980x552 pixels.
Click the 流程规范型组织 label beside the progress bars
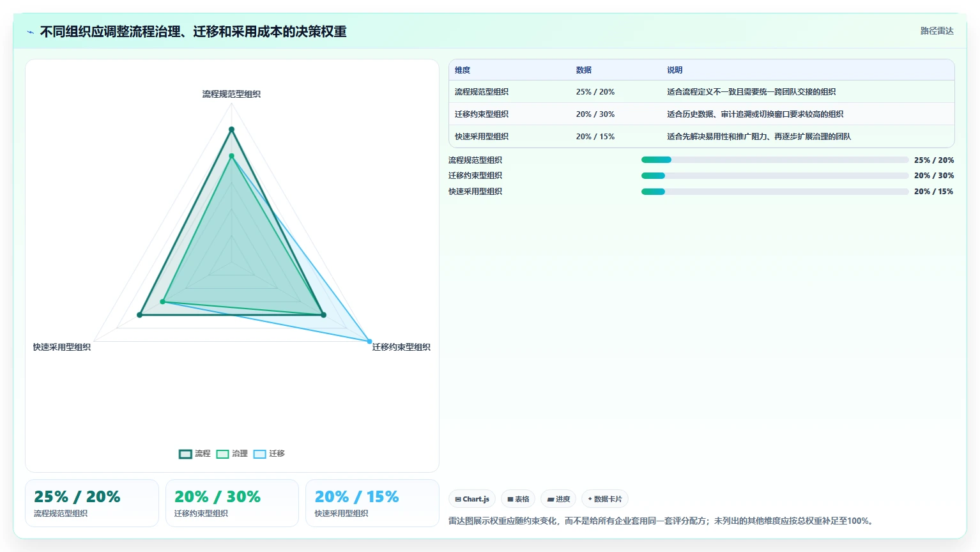475,160
